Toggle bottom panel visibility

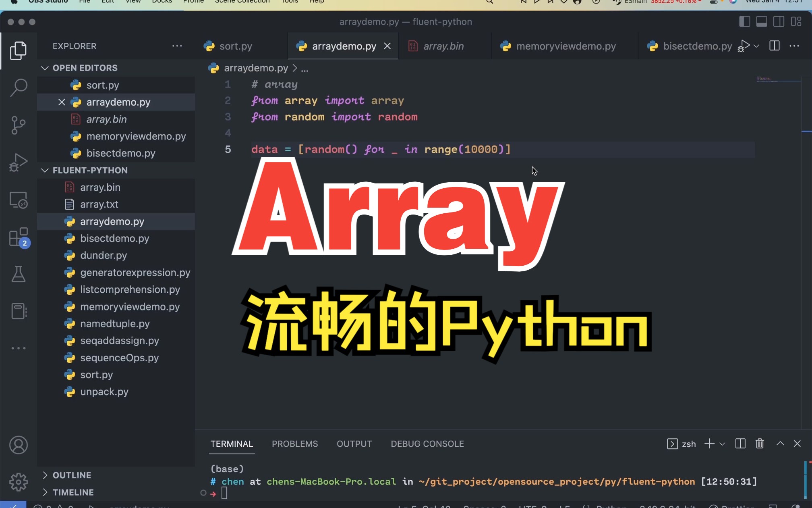click(761, 22)
